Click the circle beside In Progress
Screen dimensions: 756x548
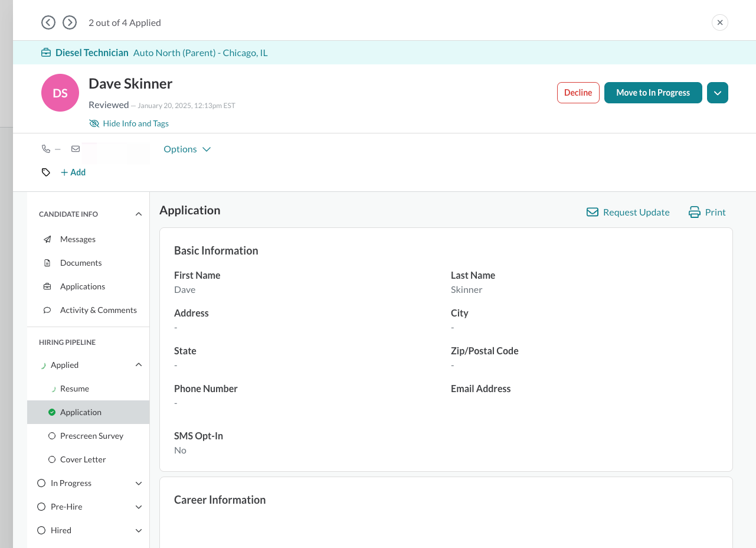41,483
